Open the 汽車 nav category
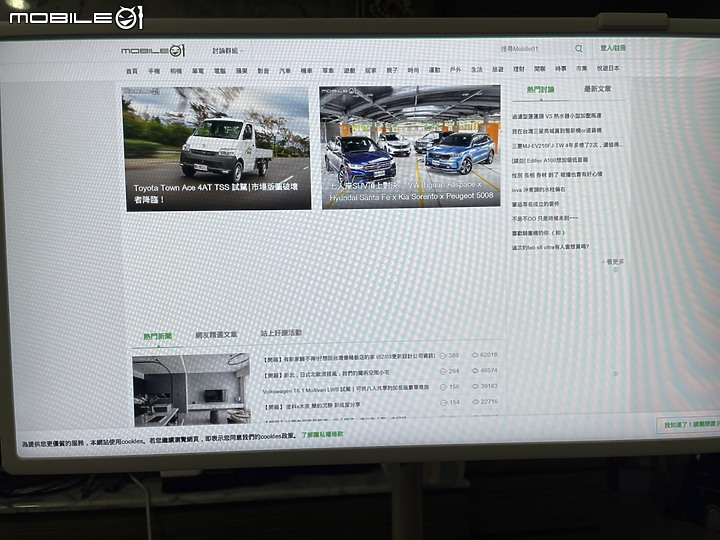Screen dimensions: 720x540 pos(285,71)
